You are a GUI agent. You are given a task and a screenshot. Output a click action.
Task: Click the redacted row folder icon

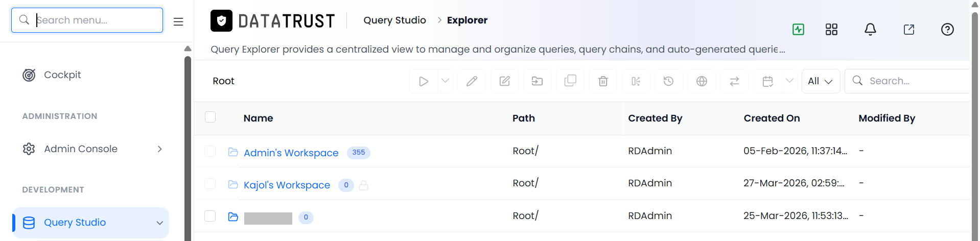tap(233, 216)
